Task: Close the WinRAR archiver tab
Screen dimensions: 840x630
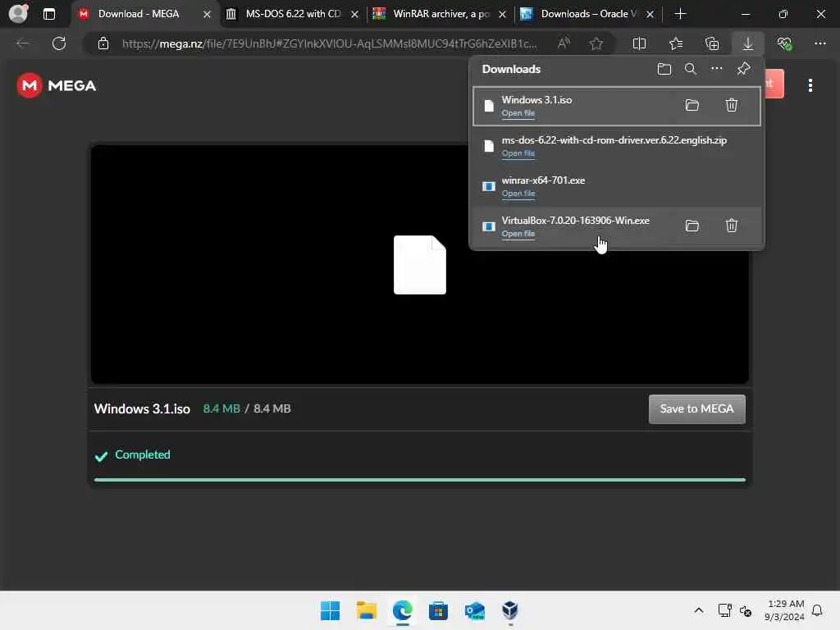Action: (x=502, y=15)
